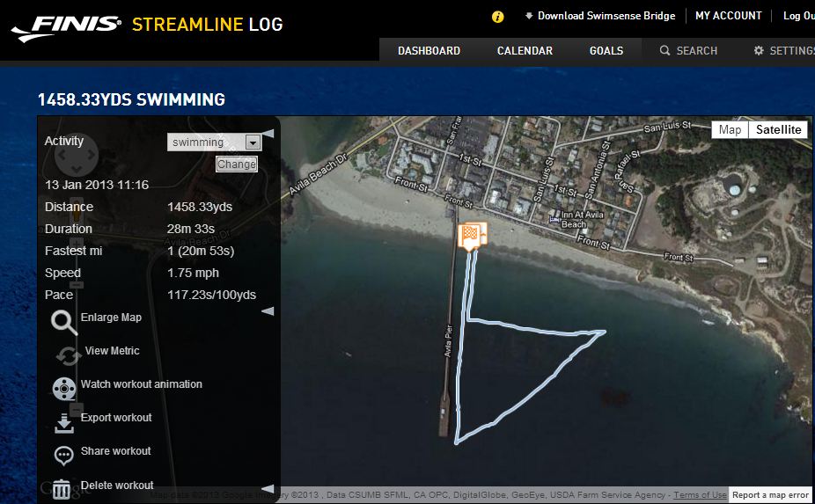This screenshot has height=504, width=815.
Task: Switch map to Map view
Action: coord(730,129)
